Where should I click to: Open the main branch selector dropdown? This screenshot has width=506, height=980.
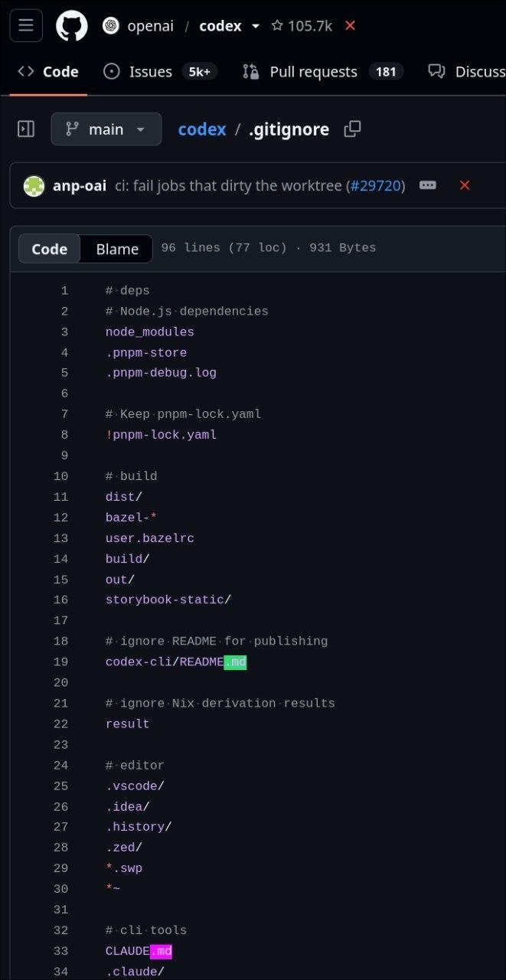(x=106, y=129)
